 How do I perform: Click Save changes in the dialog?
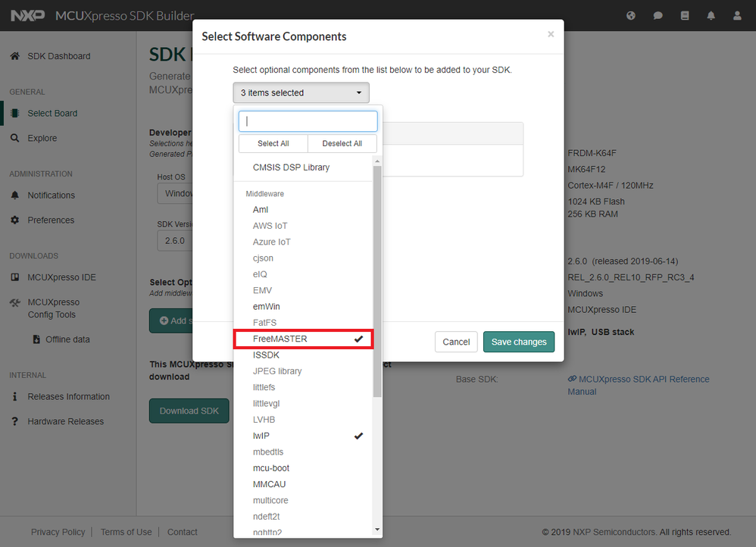point(519,342)
